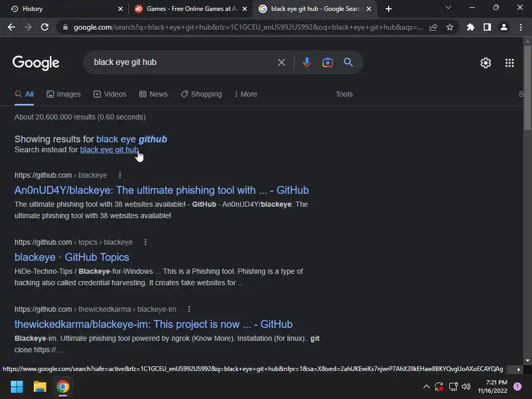Go back to the previous page
The width and height of the screenshot is (532, 399).
pyautogui.click(x=11, y=27)
